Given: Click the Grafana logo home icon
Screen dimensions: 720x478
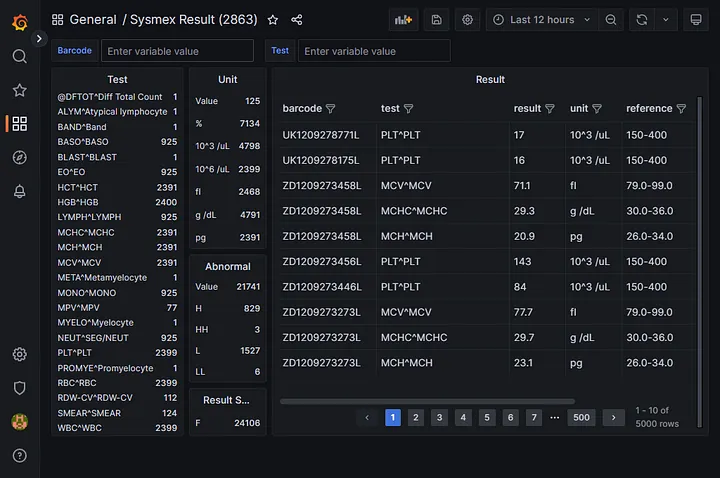Looking at the screenshot, I should tap(19, 21).
